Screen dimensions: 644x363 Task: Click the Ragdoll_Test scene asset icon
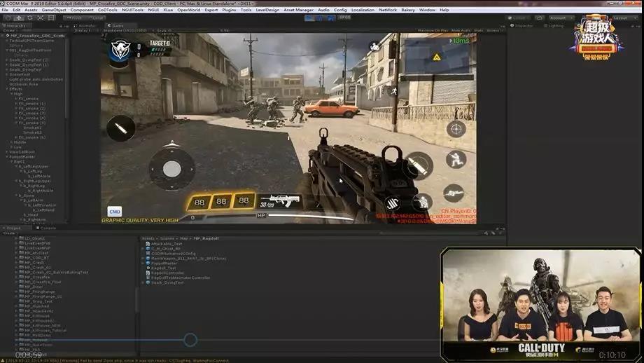(148, 268)
